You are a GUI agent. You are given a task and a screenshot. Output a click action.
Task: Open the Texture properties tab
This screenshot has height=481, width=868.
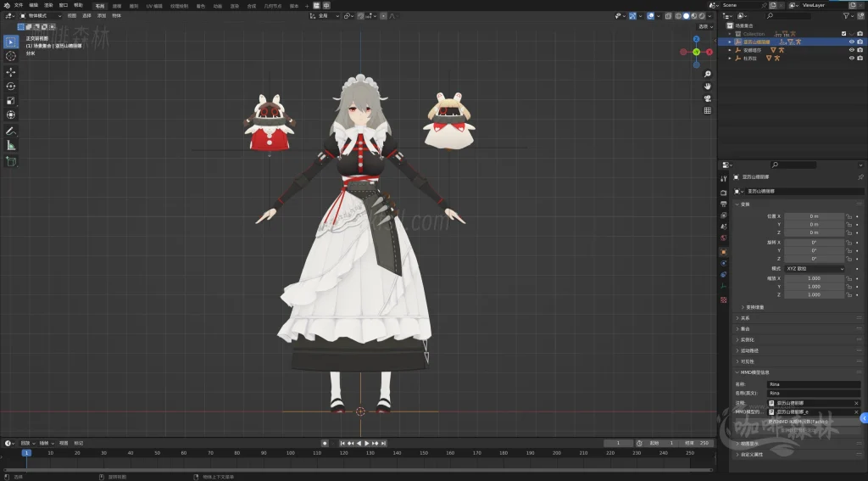click(724, 299)
